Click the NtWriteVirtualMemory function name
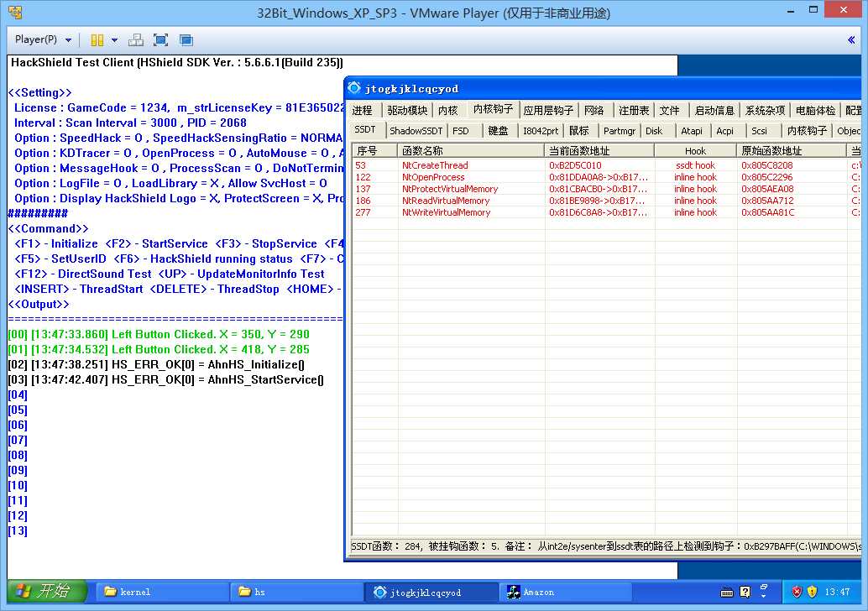 point(447,212)
